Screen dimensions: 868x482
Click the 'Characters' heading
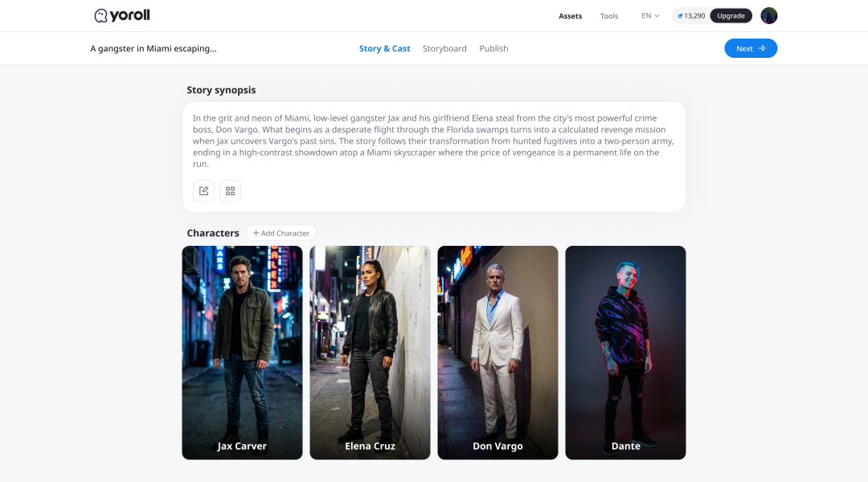pyautogui.click(x=213, y=233)
